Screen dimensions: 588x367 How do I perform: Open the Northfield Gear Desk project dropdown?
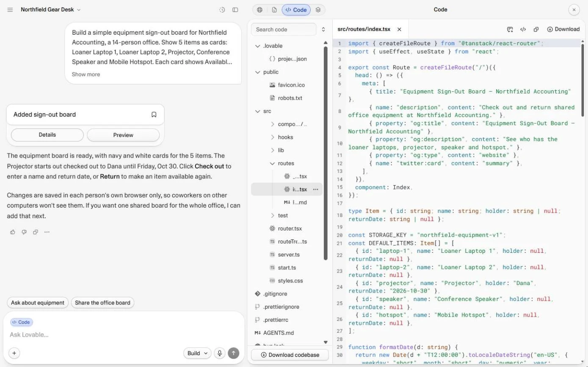pos(51,10)
